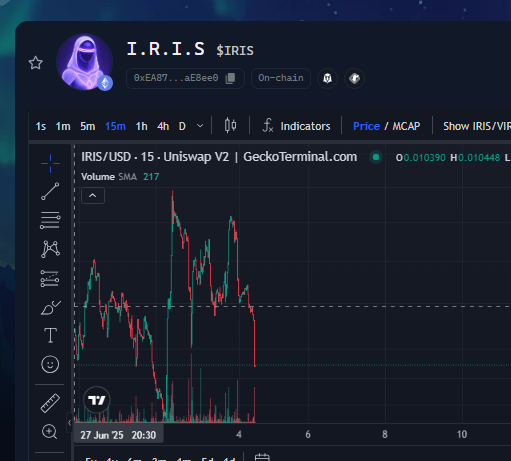Select the ruler measure tool
This screenshot has height=461, width=511.
[x=50, y=403]
